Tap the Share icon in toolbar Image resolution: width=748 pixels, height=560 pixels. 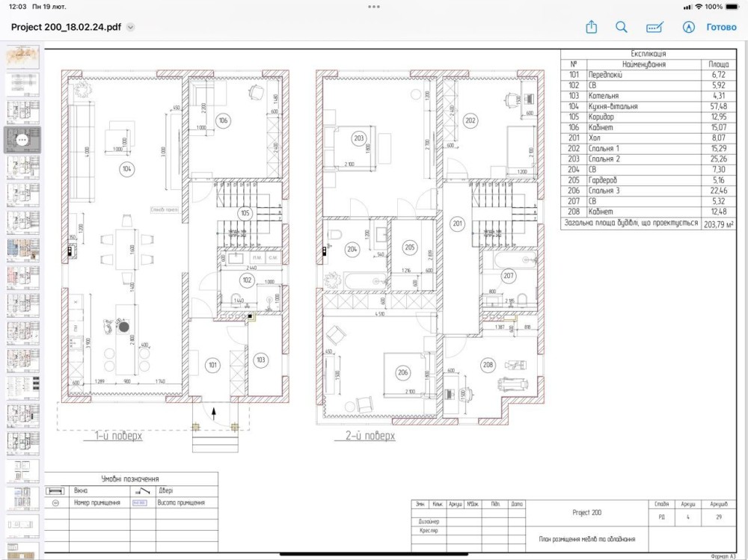tap(591, 27)
